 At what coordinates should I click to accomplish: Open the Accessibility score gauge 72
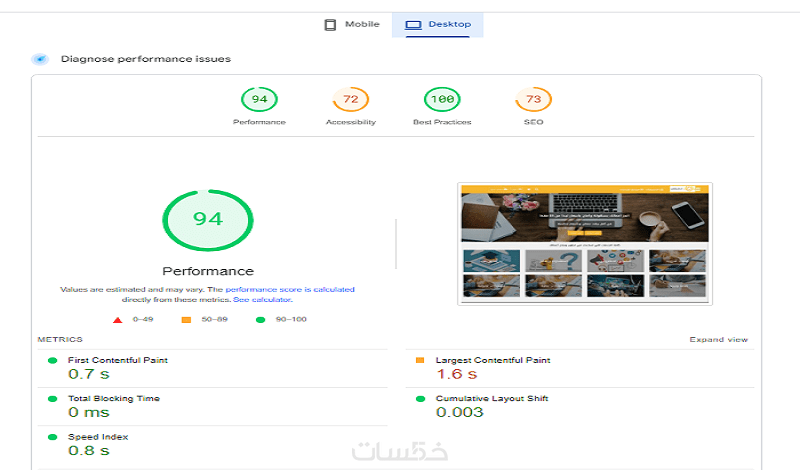coord(351,99)
